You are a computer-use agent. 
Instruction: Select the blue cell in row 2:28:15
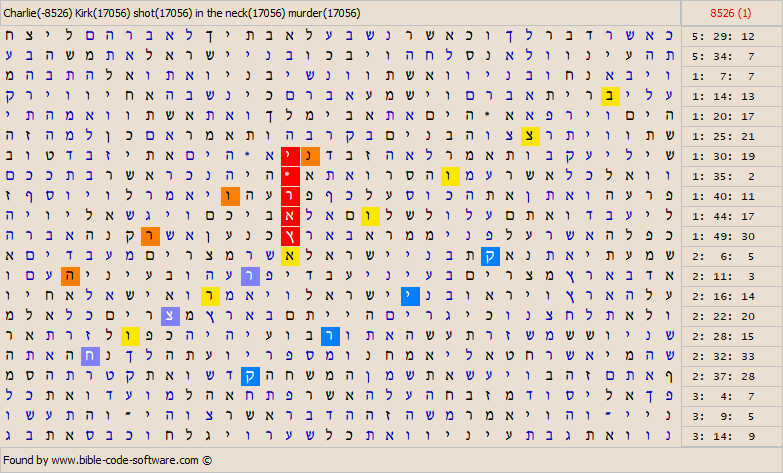coord(330,336)
